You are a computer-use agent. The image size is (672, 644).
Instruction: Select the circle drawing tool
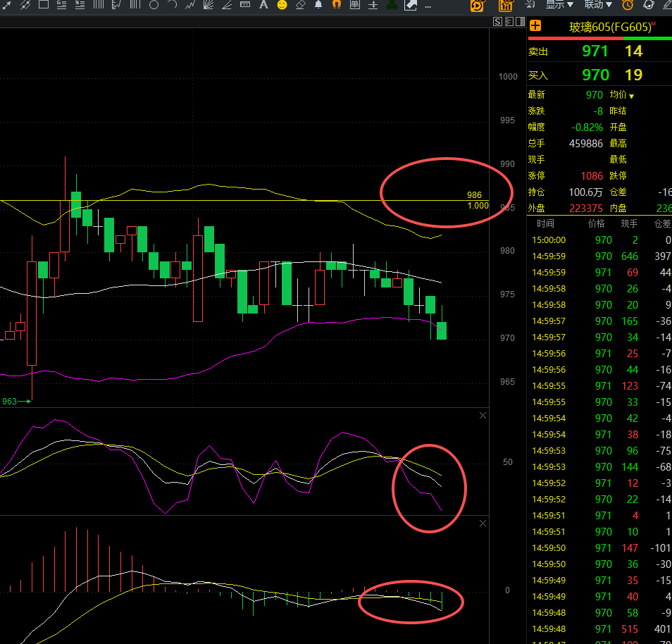(154, 5)
